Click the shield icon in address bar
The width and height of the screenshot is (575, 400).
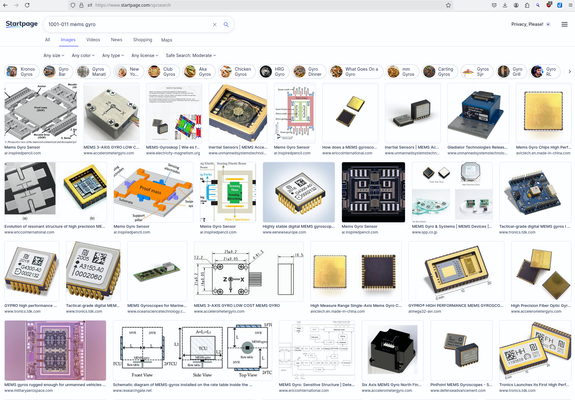coord(73,5)
